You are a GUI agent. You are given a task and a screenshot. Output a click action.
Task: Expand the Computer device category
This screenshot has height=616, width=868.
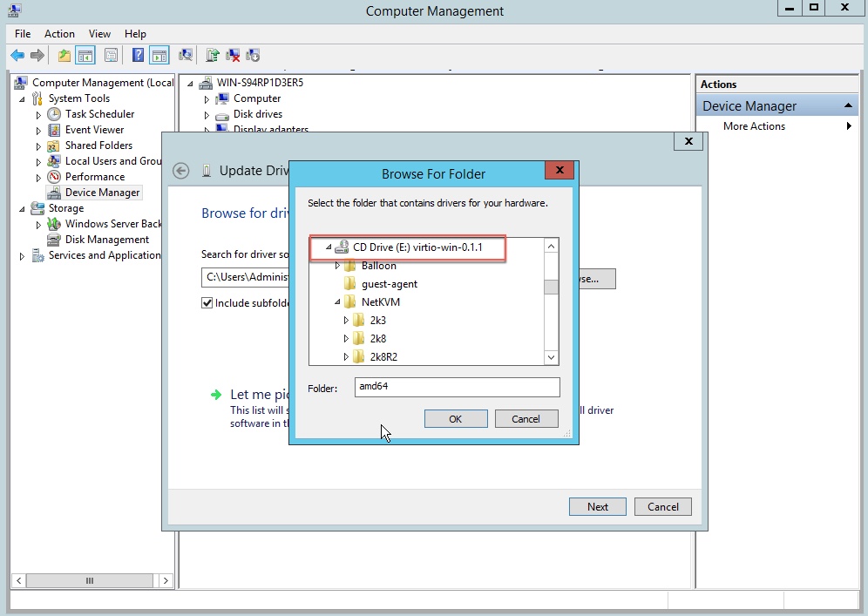[207, 99]
